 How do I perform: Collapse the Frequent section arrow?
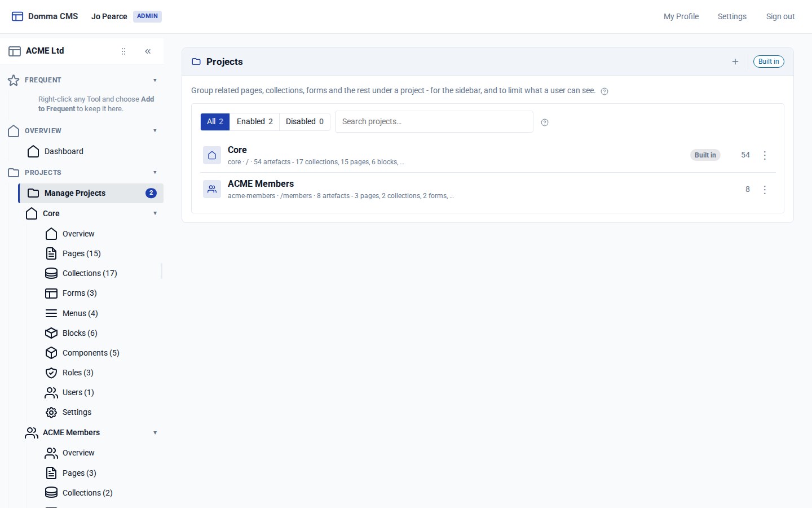click(155, 80)
